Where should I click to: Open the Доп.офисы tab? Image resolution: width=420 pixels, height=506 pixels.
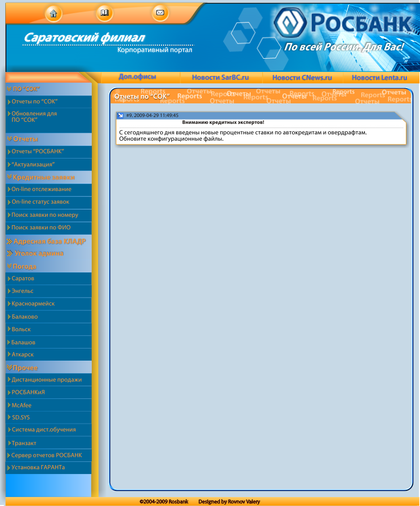coord(137,77)
